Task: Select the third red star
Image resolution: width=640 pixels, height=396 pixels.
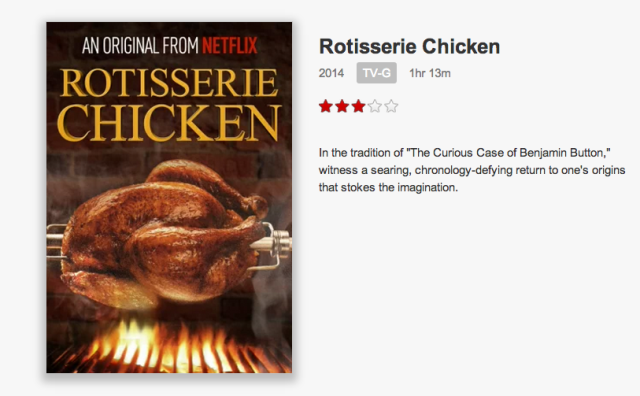Action: click(358, 106)
